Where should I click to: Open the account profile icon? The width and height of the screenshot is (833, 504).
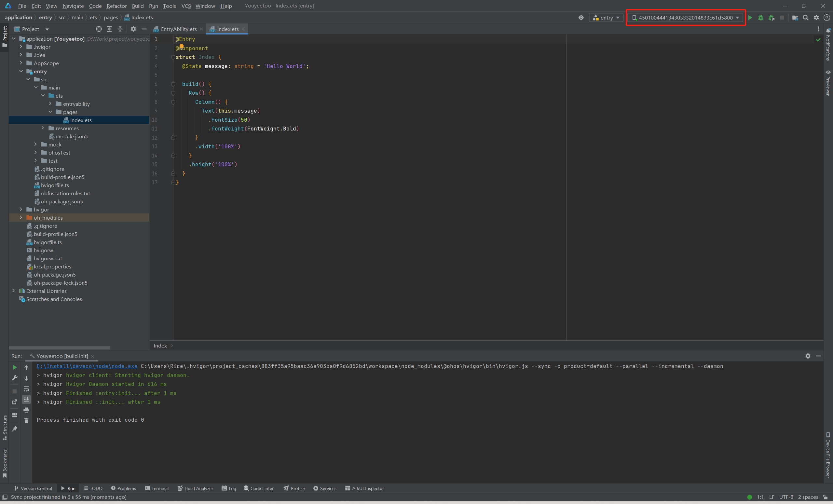[827, 18]
